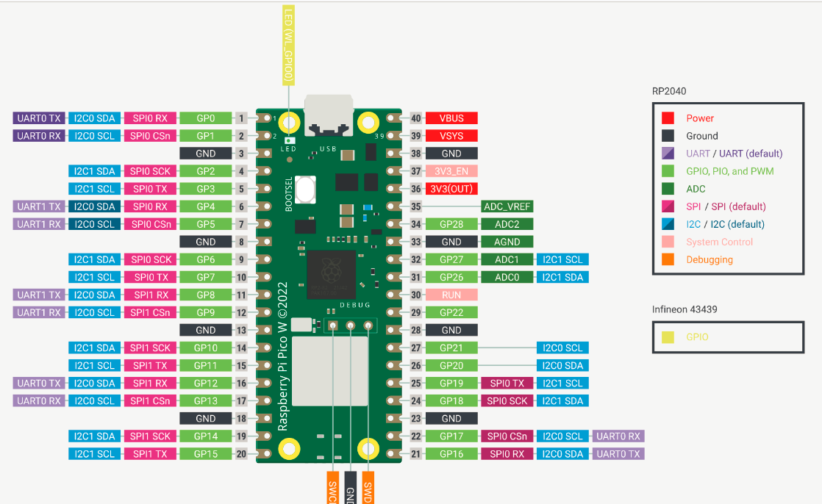The height and width of the screenshot is (504, 822).
Task: Click the pin number 40 box
Action: 416,118
